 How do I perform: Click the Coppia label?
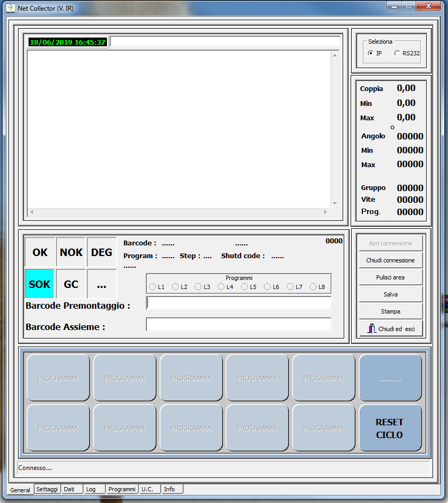(371, 88)
